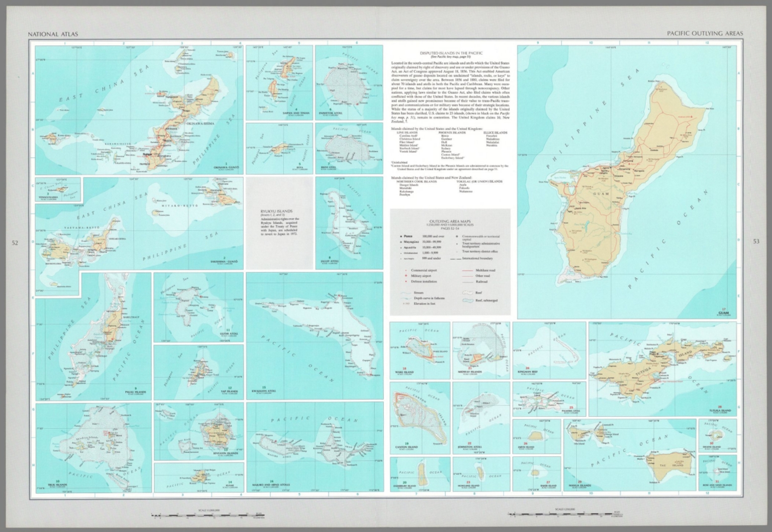Click the right scale bar below the map
772x532 pixels.
pos(564,513)
